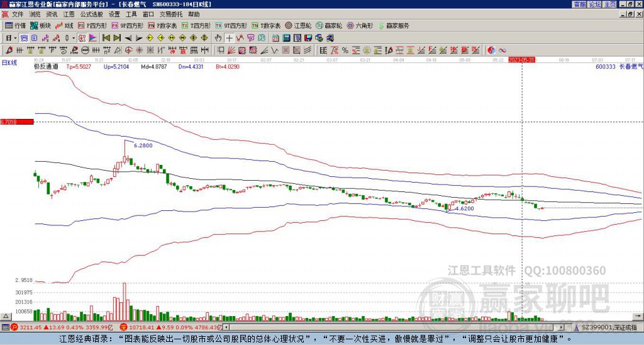Click the 板块 toolbar button
The image size is (644, 345).
pyautogui.click(x=40, y=25)
